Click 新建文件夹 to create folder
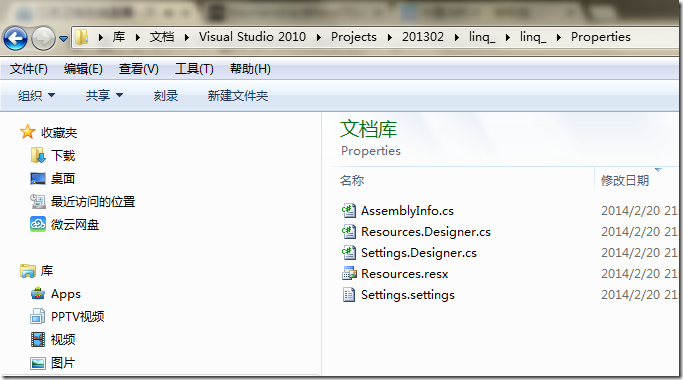Image resolution: width=683 pixels, height=380 pixels. point(238,95)
